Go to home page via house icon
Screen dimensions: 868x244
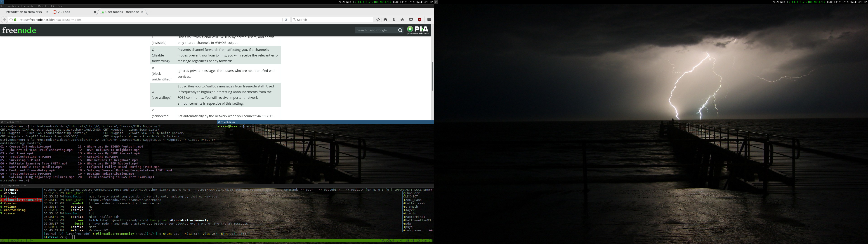click(402, 20)
